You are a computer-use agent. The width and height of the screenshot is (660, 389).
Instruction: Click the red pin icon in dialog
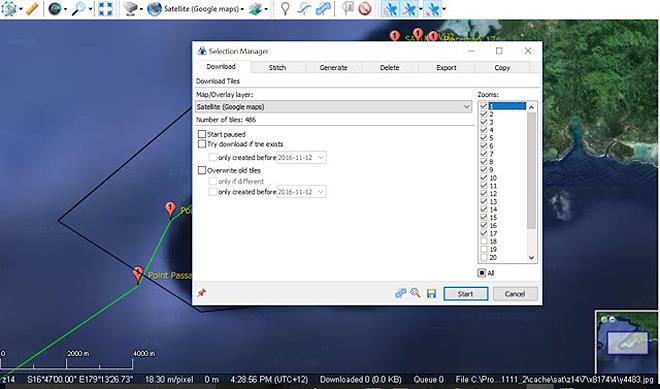click(201, 293)
